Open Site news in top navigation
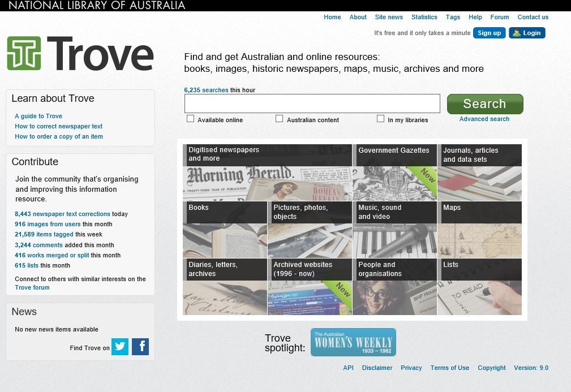Screen dimensions: 571x392 389,17
